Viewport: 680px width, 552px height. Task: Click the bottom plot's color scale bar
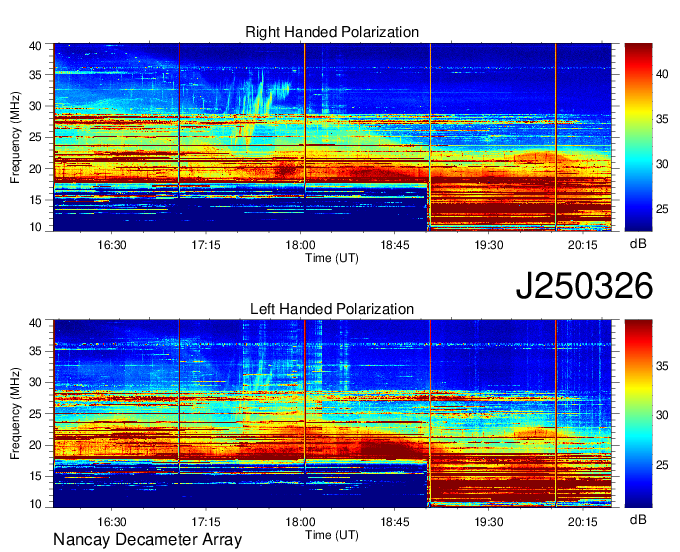pos(638,414)
